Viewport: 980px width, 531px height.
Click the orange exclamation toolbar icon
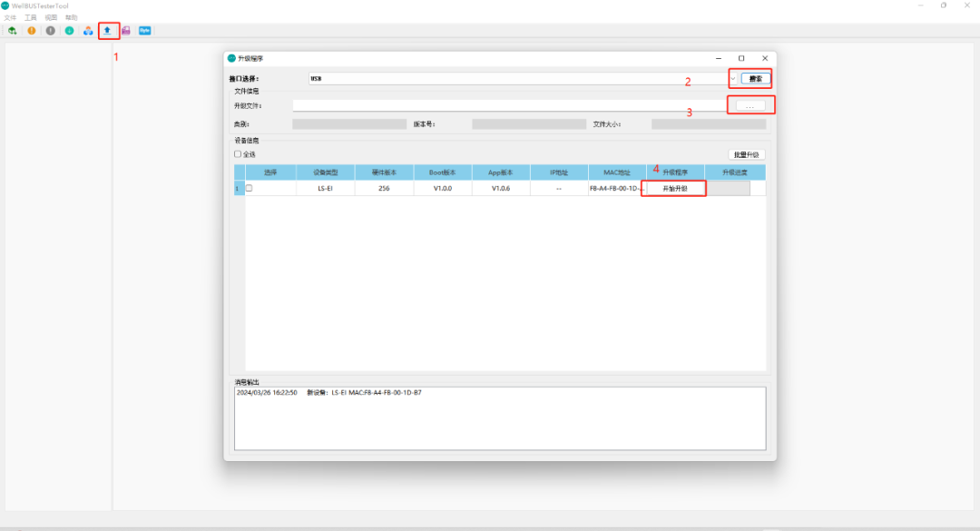(31, 31)
